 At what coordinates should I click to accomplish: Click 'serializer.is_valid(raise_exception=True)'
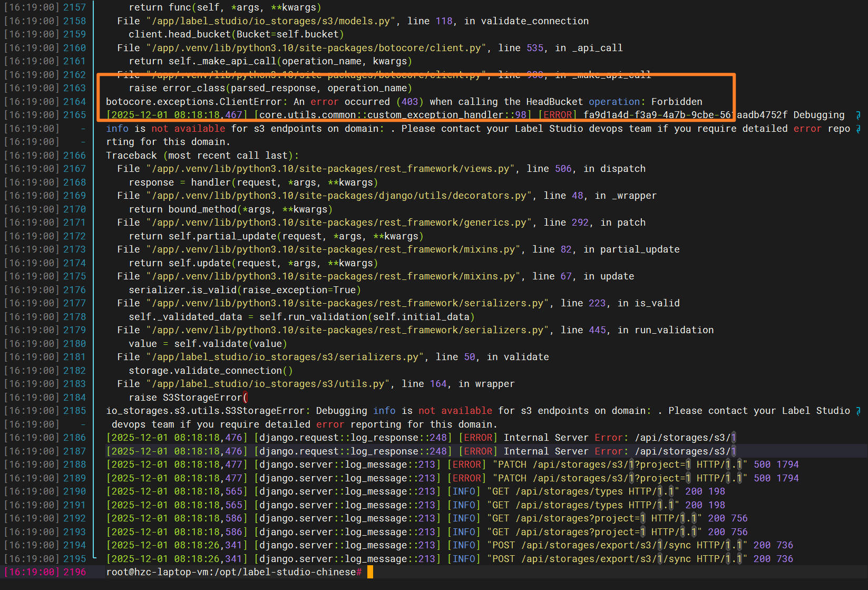[x=245, y=290]
